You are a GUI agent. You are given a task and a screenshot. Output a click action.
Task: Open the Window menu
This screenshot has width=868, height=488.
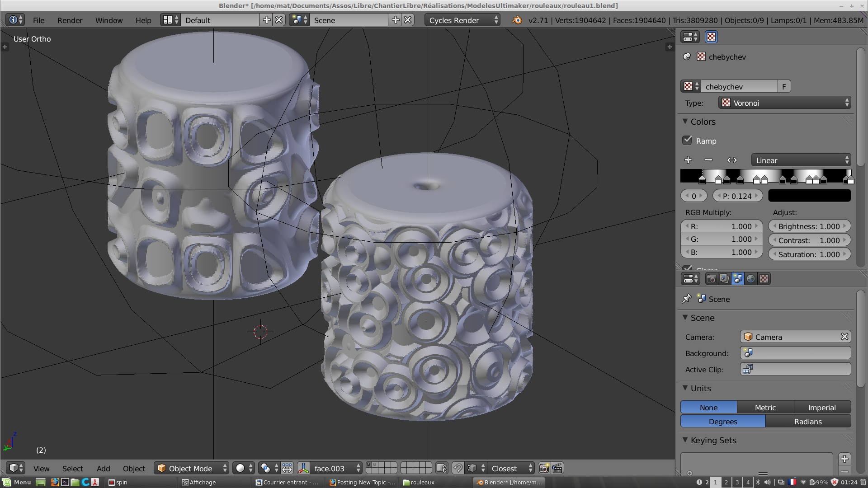[x=108, y=20]
